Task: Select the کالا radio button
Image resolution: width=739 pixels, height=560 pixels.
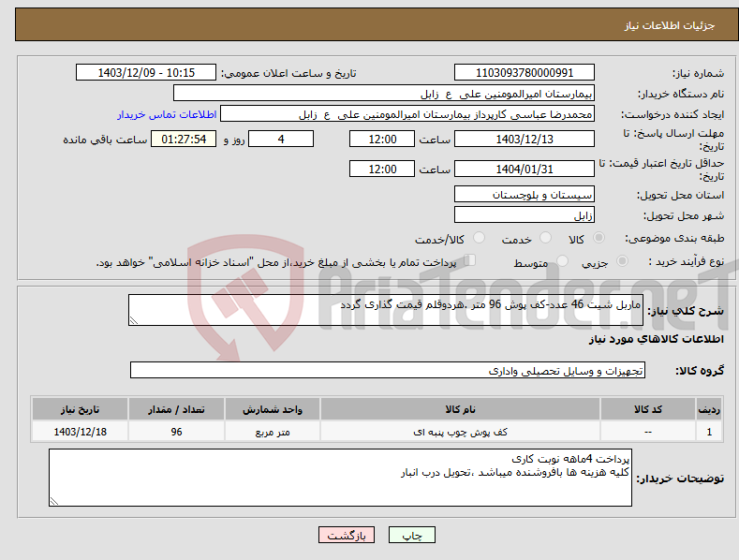Action: coord(599,238)
